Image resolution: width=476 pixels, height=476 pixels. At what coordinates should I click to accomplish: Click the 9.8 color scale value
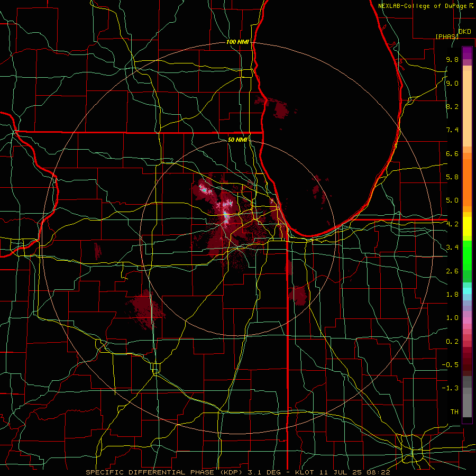click(x=452, y=60)
